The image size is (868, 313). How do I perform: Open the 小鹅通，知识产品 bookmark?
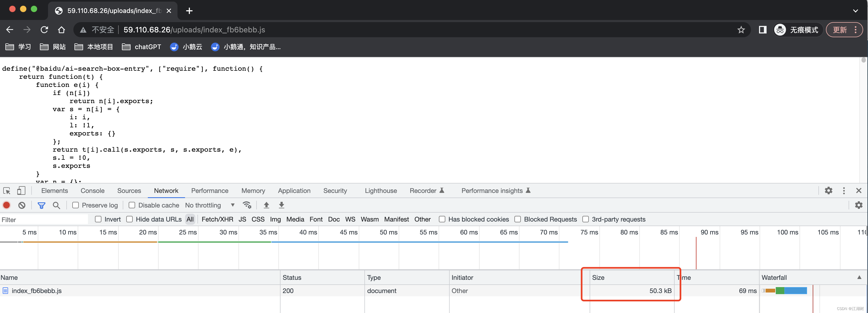point(246,47)
